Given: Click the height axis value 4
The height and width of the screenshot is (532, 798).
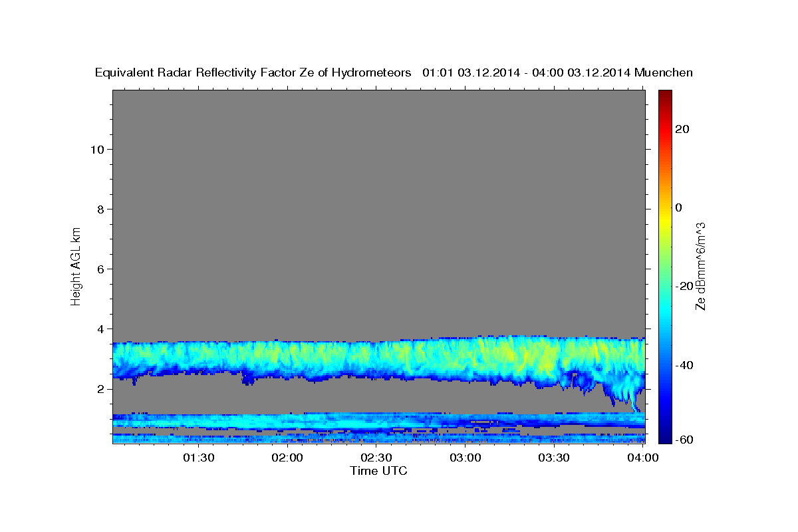Looking at the screenshot, I should (x=100, y=329).
